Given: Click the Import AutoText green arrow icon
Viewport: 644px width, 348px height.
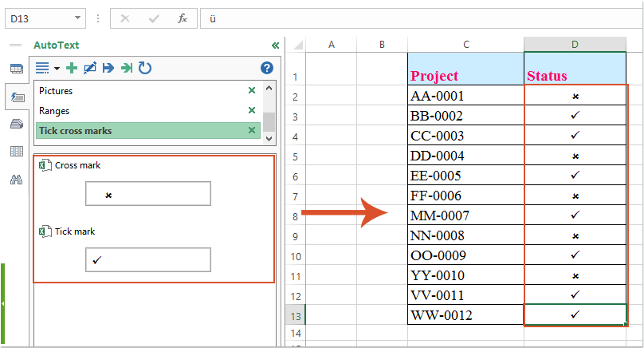Looking at the screenshot, I should [127, 68].
